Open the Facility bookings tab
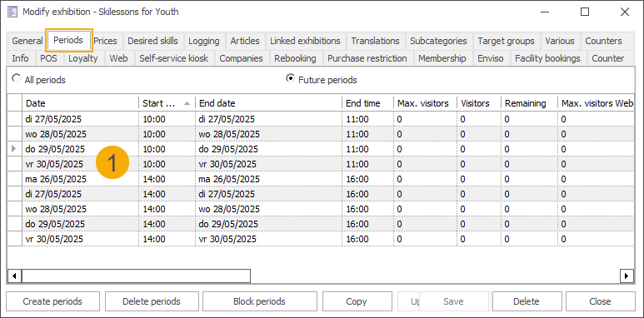The image size is (644, 318). click(x=547, y=58)
